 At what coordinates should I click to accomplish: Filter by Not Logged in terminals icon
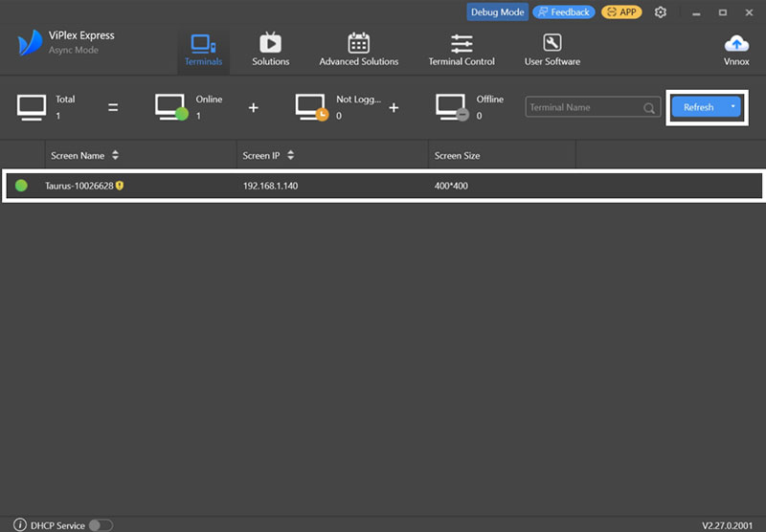(312, 107)
